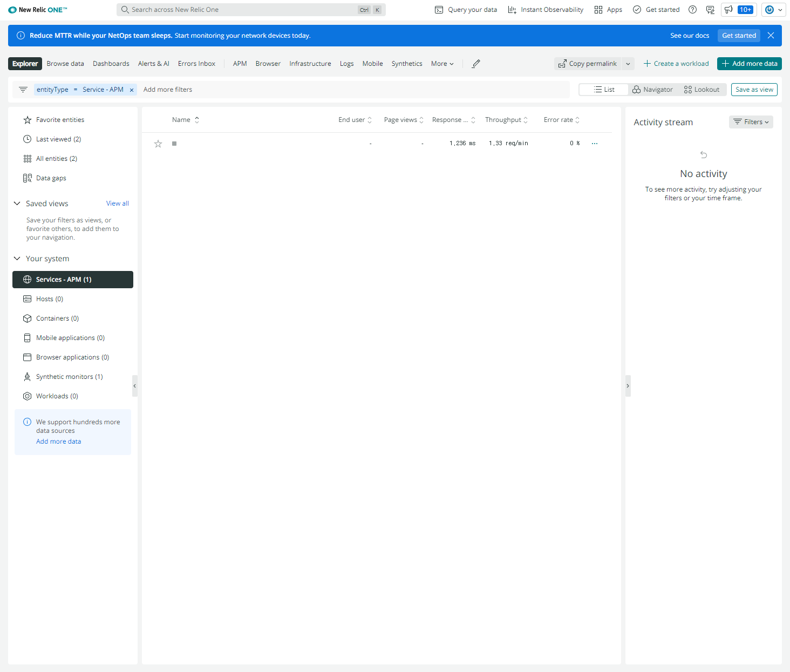
Task: Open APM tab
Action: 240,64
